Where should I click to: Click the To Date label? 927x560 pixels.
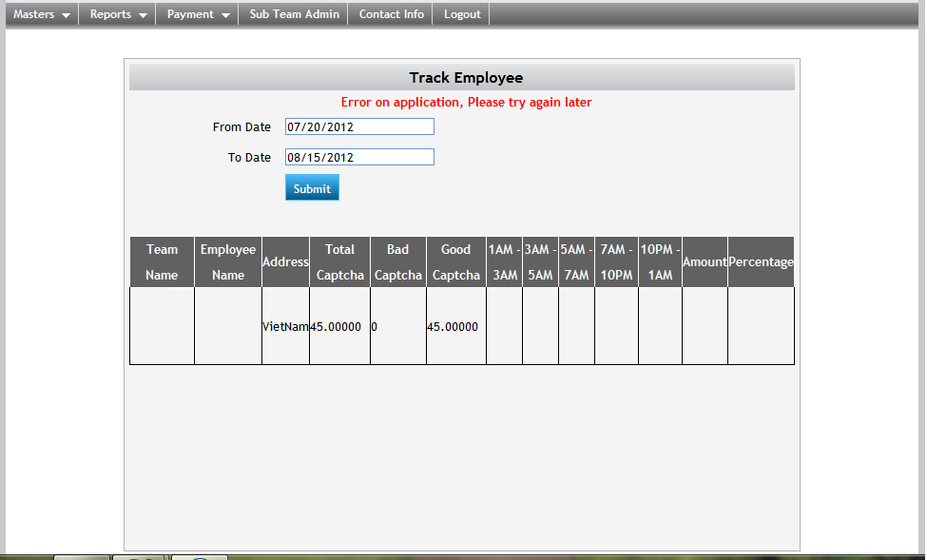coord(249,157)
